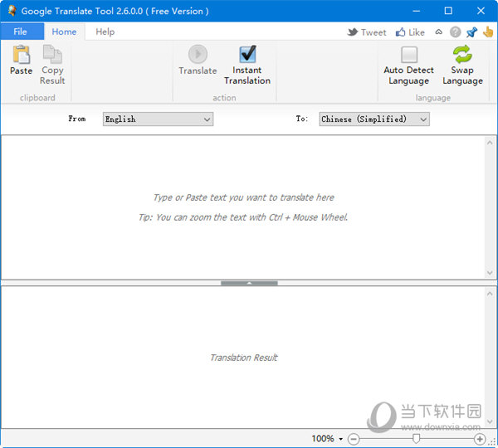
Task: Click the Copy Result icon
Action: (52, 54)
